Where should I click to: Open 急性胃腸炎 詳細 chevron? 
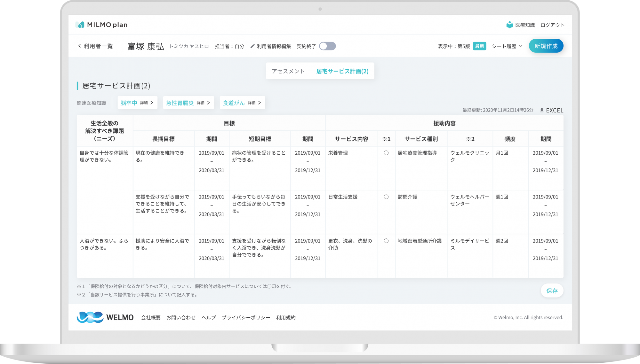pos(208,103)
